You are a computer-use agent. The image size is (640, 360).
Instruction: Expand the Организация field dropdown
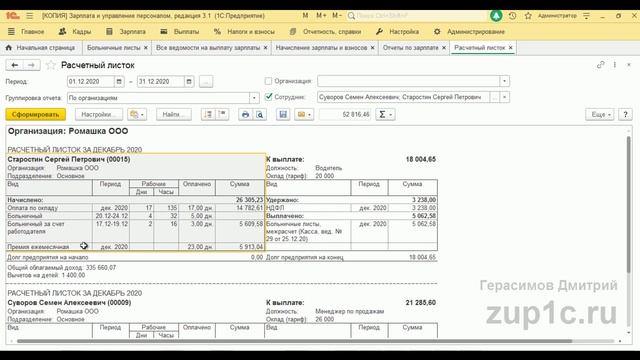click(504, 81)
